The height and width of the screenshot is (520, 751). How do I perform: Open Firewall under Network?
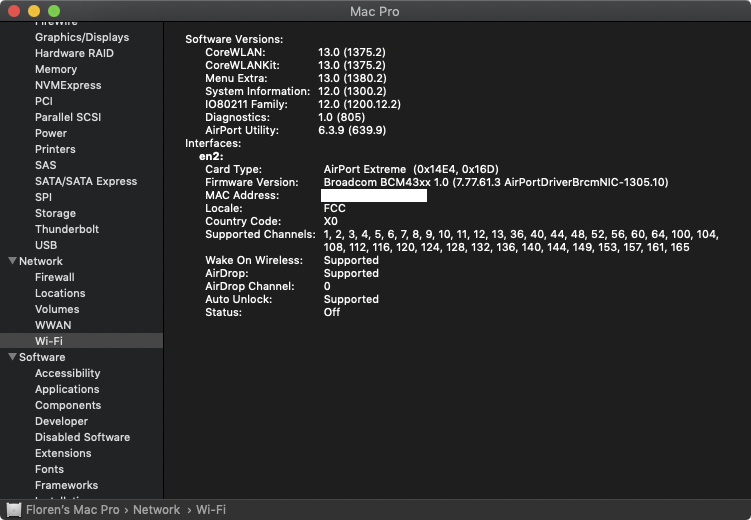click(x=55, y=277)
